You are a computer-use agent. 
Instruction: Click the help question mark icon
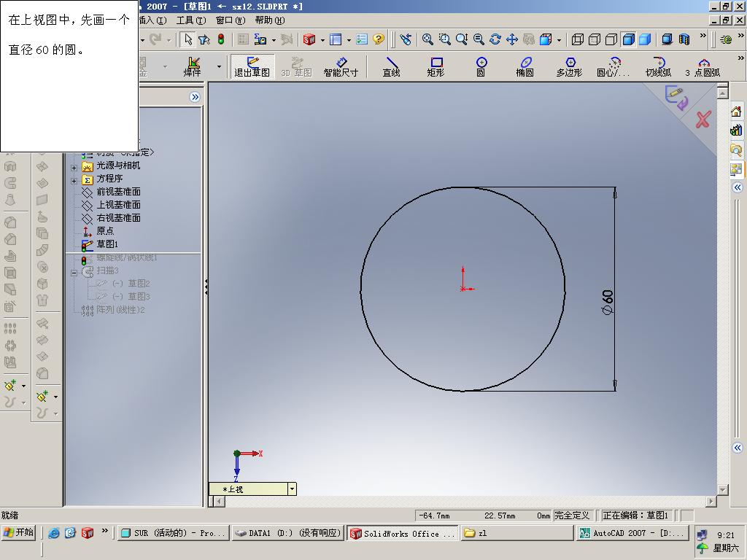(379, 39)
